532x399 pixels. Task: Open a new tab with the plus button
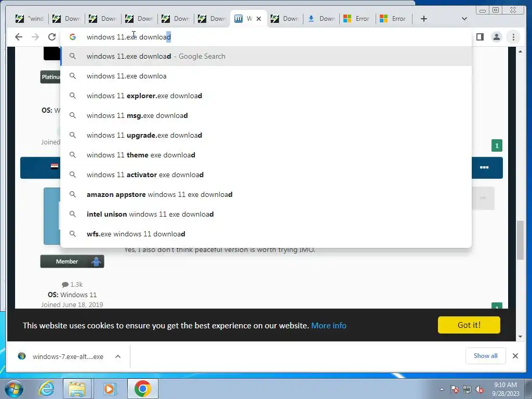[x=423, y=19]
